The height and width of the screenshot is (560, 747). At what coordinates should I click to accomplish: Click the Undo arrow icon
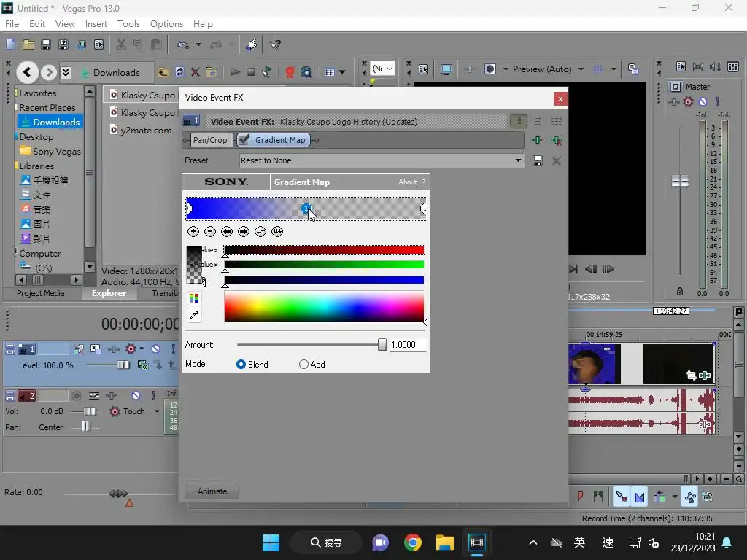tap(183, 44)
